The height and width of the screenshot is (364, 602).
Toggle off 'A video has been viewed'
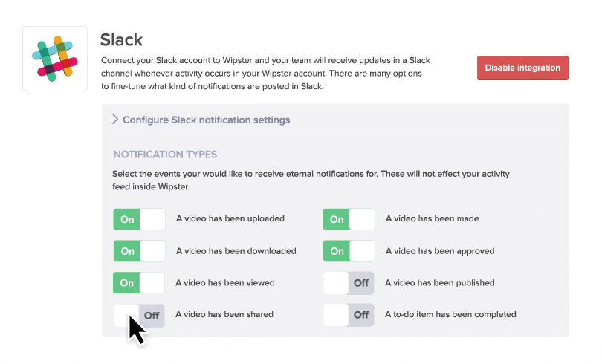coord(139,283)
